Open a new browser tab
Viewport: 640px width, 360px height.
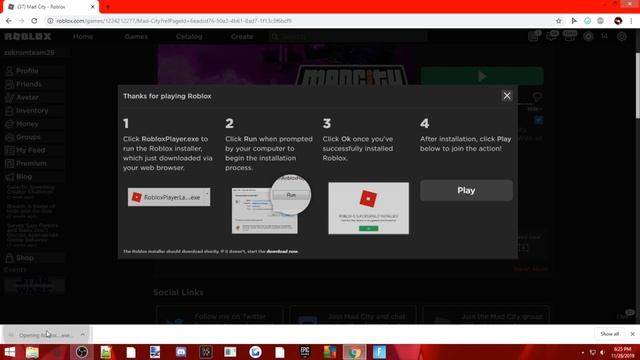(x=108, y=7)
